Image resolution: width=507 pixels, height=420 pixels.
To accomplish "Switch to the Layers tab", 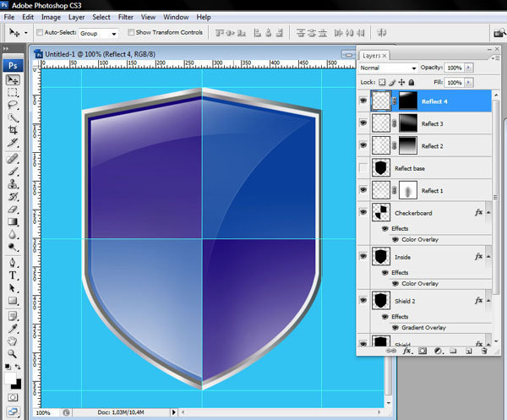I will pos(374,56).
